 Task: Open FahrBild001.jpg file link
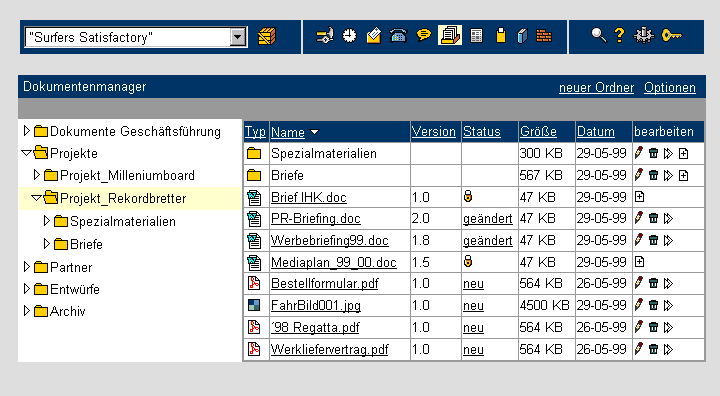click(315, 305)
